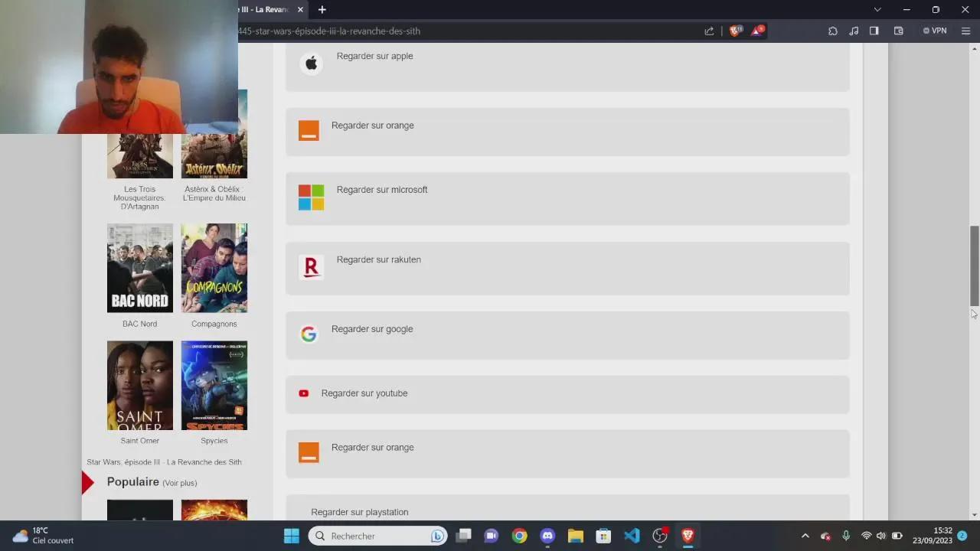
Task: Open the weather widget showing 18°C
Action: click(44, 536)
